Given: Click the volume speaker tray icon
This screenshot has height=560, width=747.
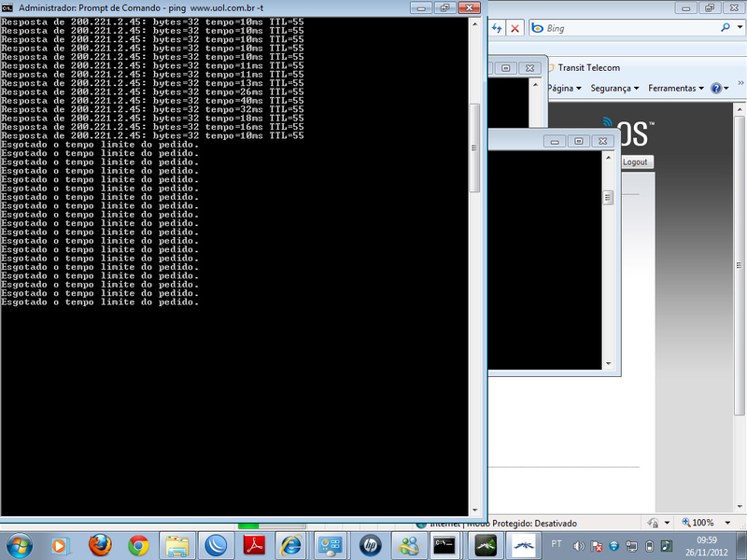Looking at the screenshot, I should coord(579,546).
